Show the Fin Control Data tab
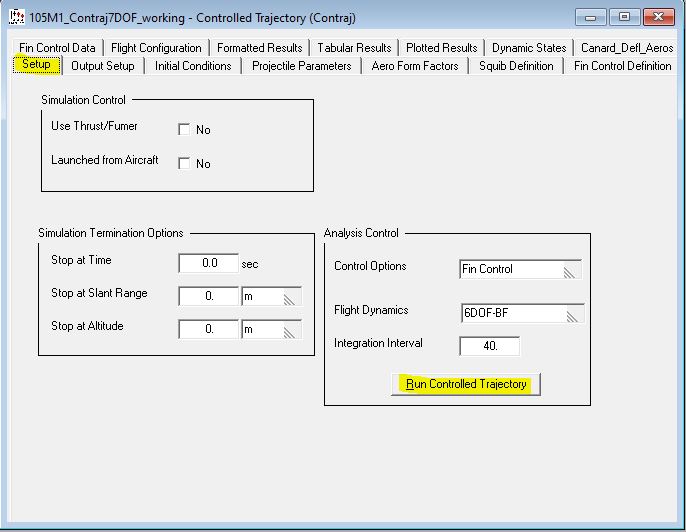This screenshot has height=532, width=686. pyautogui.click(x=58, y=48)
